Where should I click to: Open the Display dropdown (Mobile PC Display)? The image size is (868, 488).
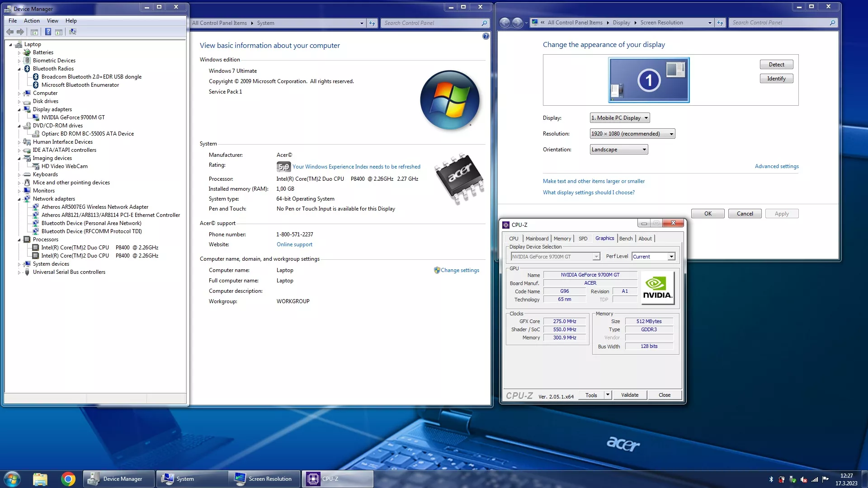(x=620, y=118)
